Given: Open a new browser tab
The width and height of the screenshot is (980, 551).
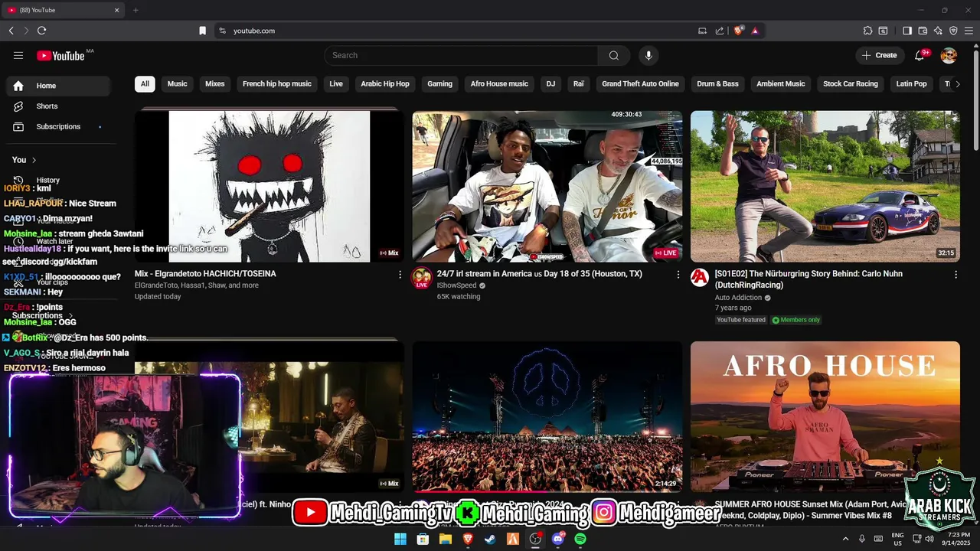Looking at the screenshot, I should 136,10.
